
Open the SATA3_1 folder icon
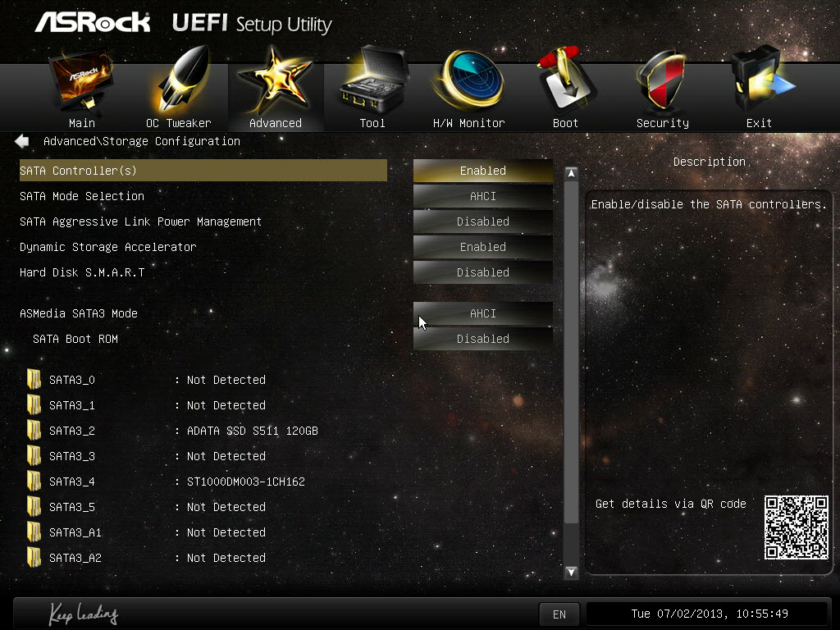(34, 405)
